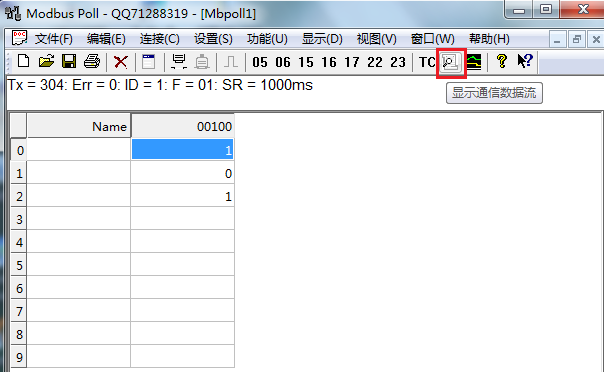Viewport: 604px width, 372px height.
Task: Select row header 3
Action: 18,219
